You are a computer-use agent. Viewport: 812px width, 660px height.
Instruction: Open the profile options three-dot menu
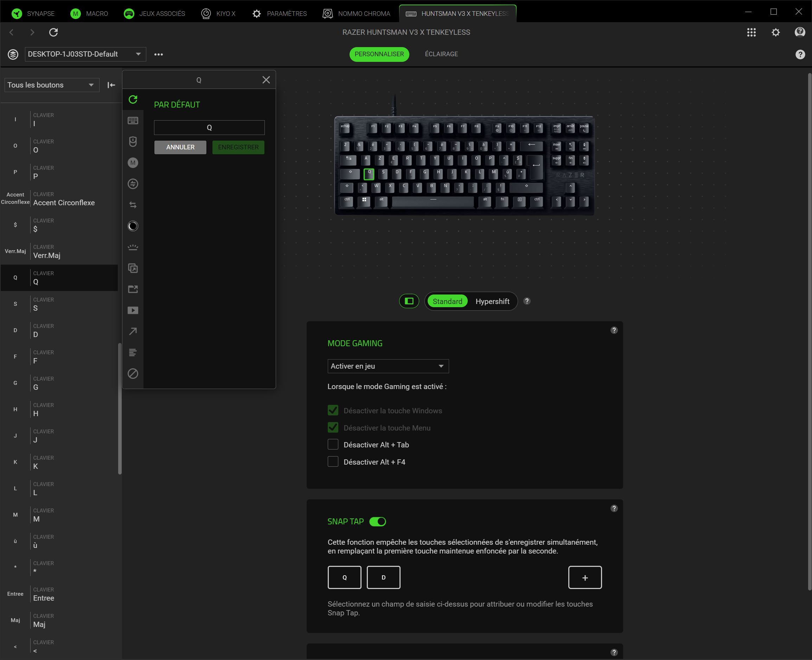point(159,54)
